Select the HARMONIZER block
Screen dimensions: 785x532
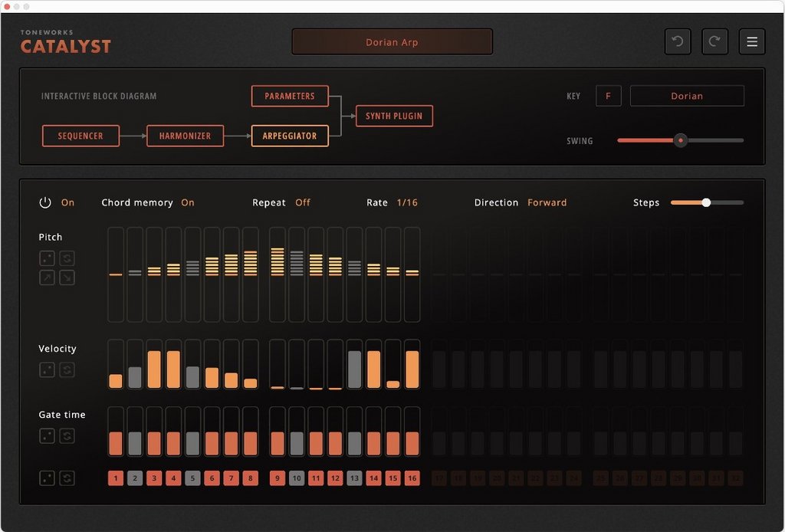(185, 136)
